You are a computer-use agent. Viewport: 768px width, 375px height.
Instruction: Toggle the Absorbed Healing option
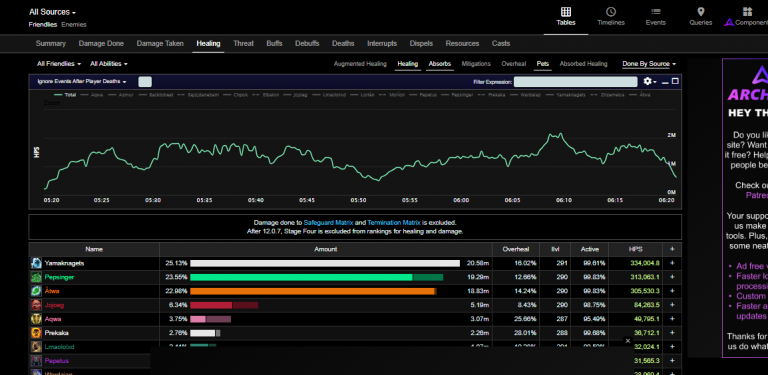pos(583,64)
